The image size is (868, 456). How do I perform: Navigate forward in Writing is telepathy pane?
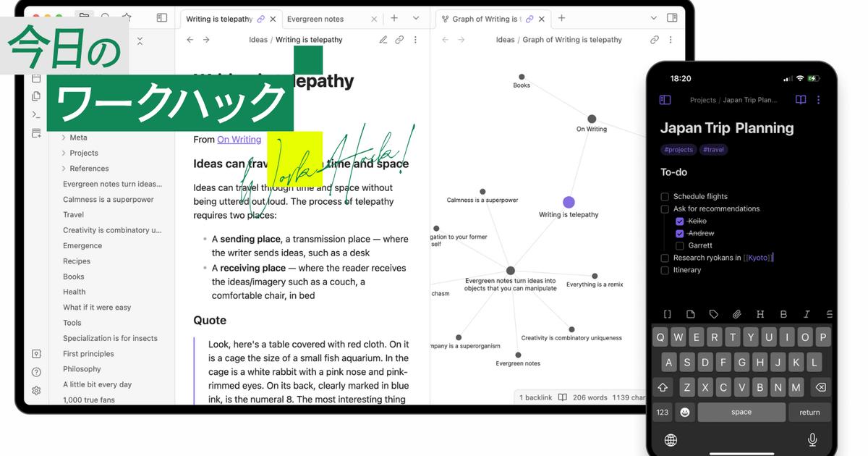206,40
